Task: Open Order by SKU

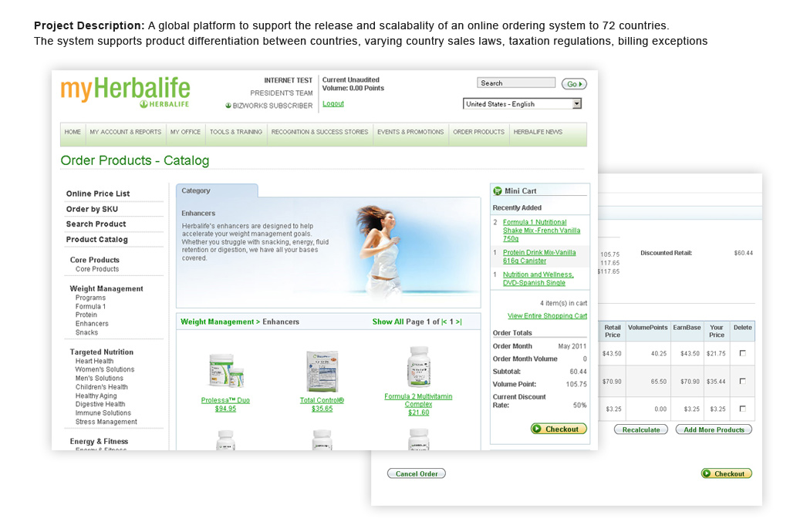Action: (x=92, y=209)
